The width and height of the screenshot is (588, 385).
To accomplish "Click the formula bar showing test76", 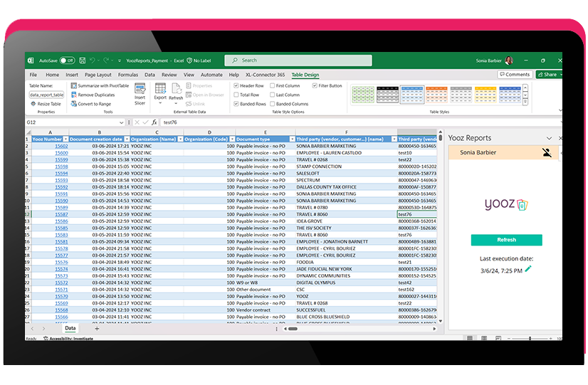I will tap(360, 122).
